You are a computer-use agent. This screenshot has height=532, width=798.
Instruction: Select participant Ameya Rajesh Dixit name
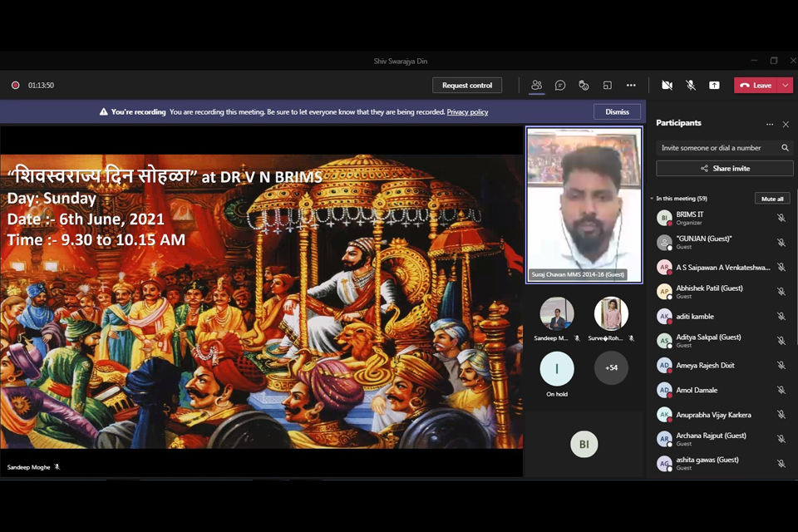(x=705, y=365)
